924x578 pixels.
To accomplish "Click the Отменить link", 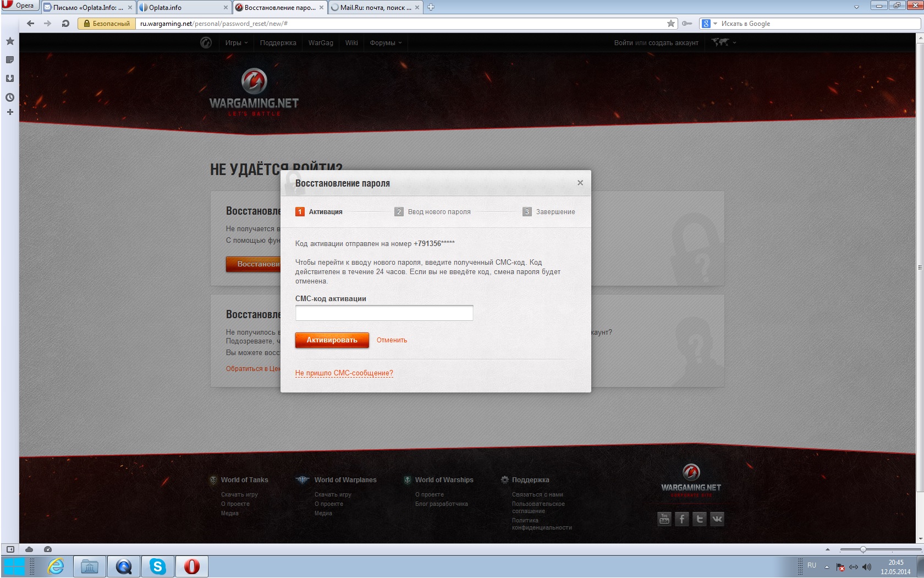I will 392,340.
